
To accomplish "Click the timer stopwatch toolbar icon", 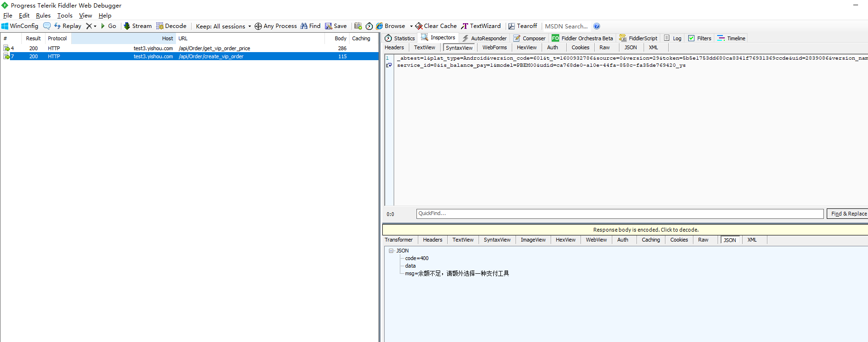I will [x=369, y=26].
